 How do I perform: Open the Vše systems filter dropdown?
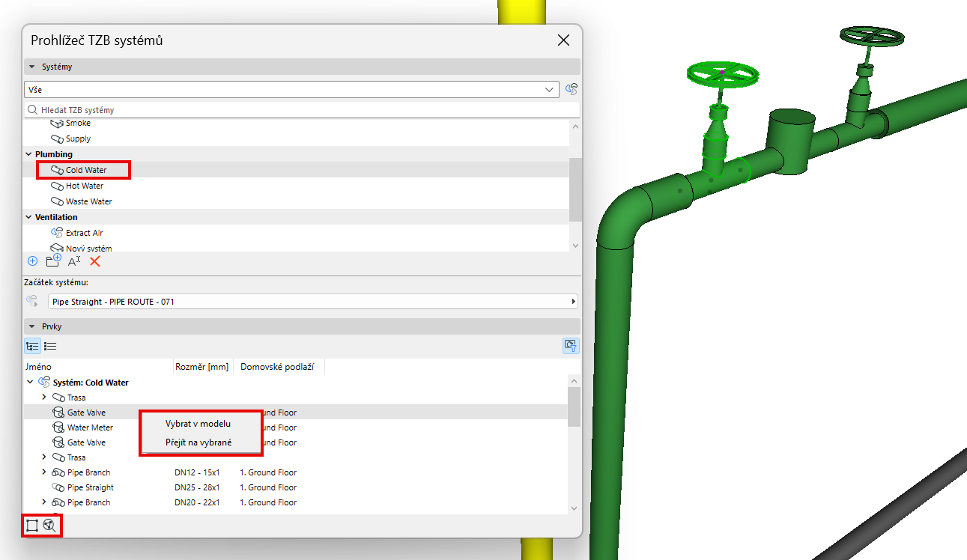[291, 90]
